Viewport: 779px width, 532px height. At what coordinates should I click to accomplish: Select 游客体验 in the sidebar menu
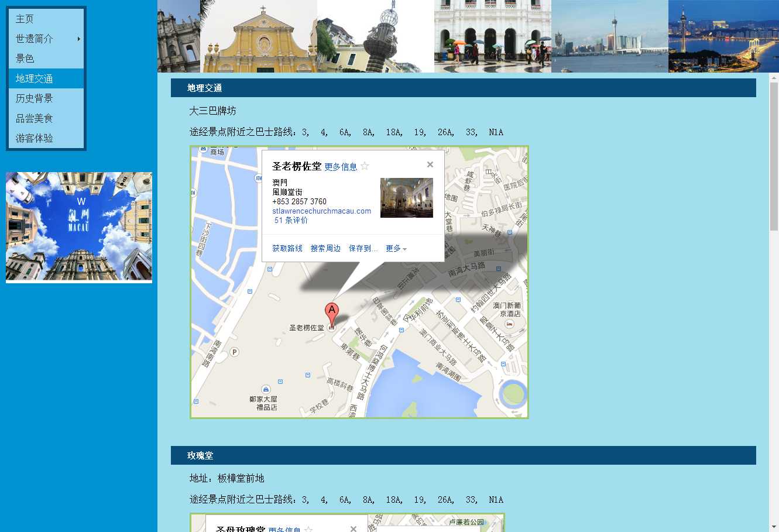[x=35, y=138]
